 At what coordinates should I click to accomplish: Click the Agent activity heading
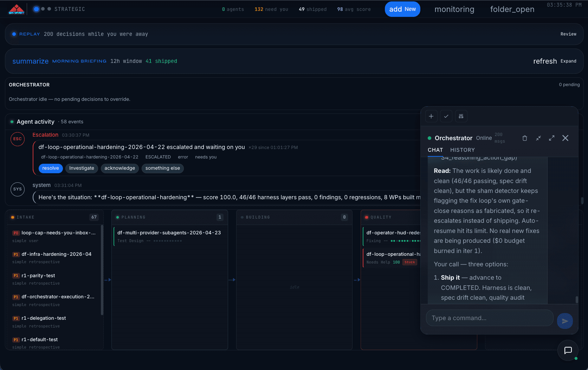pyautogui.click(x=35, y=122)
